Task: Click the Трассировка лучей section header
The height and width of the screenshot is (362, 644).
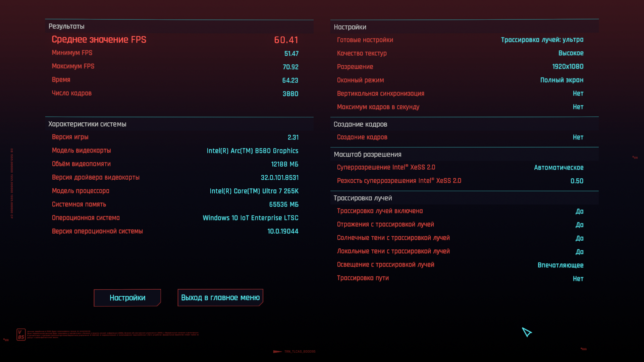Action: click(x=363, y=198)
